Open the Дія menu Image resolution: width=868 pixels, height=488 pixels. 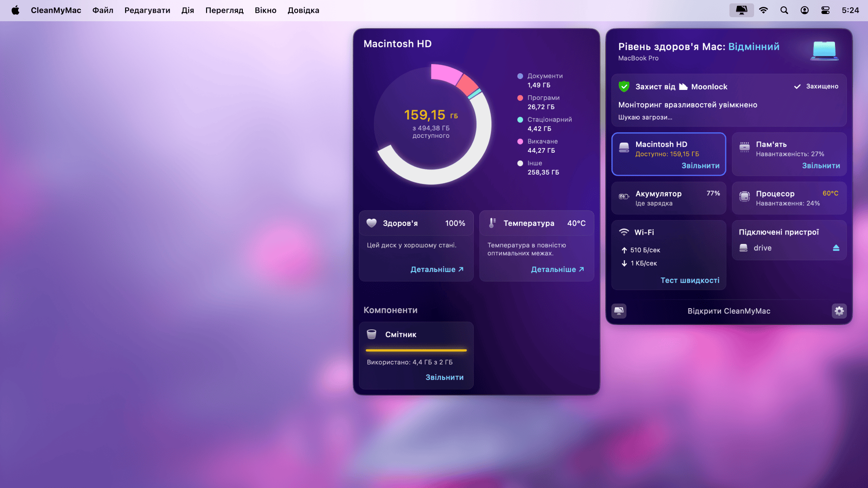click(188, 10)
